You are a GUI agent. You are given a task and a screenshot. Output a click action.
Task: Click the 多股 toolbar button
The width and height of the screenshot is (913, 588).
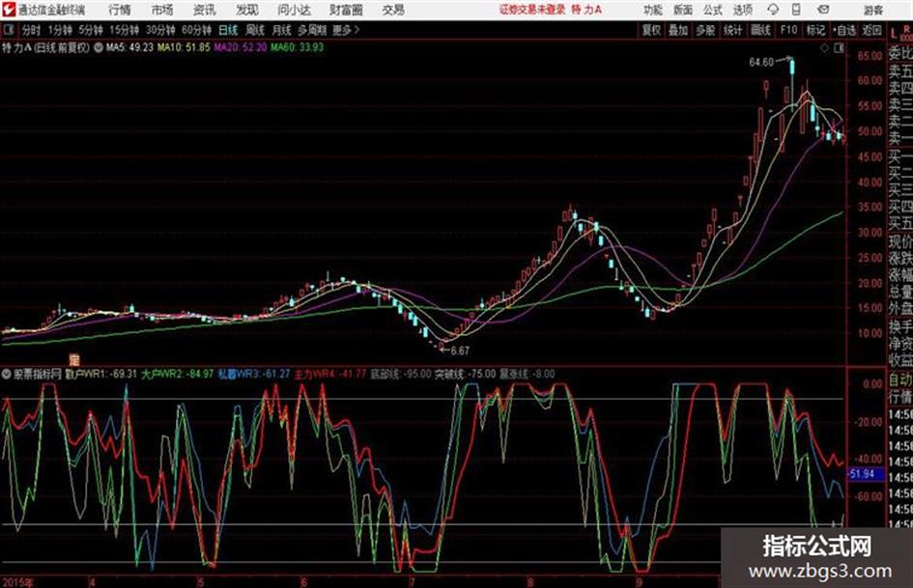[x=705, y=30]
